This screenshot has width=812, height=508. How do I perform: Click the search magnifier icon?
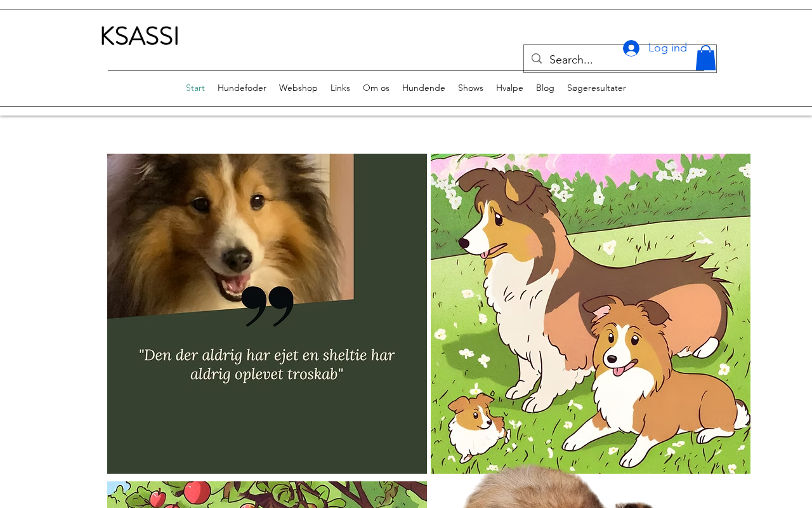click(537, 59)
